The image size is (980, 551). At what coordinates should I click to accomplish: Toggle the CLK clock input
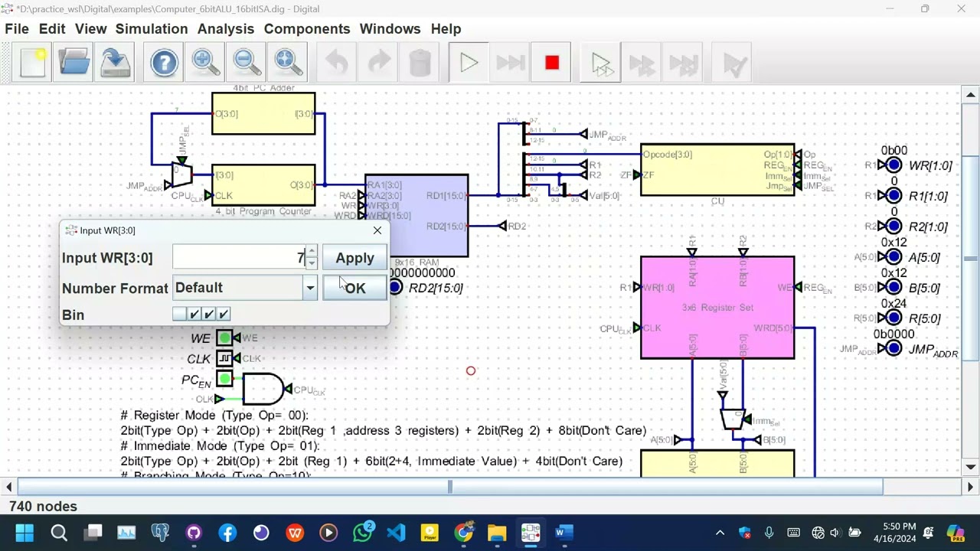pyautogui.click(x=224, y=358)
